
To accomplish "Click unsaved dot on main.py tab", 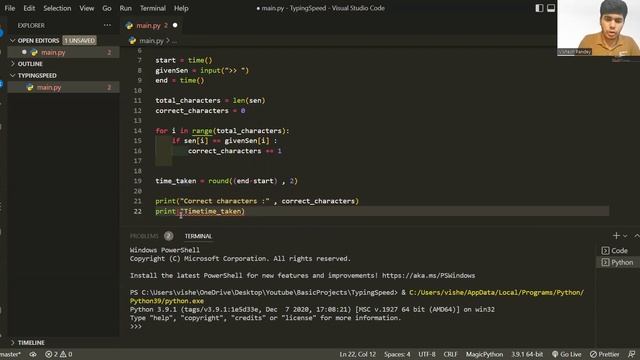I will pos(175,25).
